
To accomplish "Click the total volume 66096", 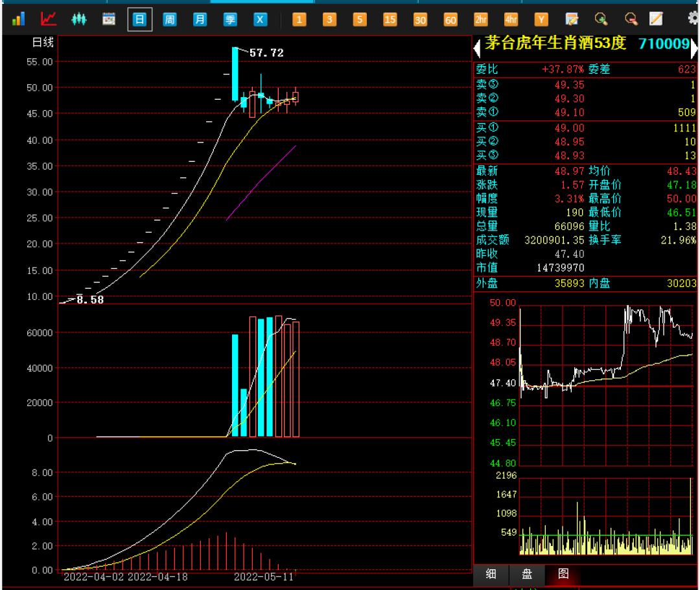I will click(569, 227).
